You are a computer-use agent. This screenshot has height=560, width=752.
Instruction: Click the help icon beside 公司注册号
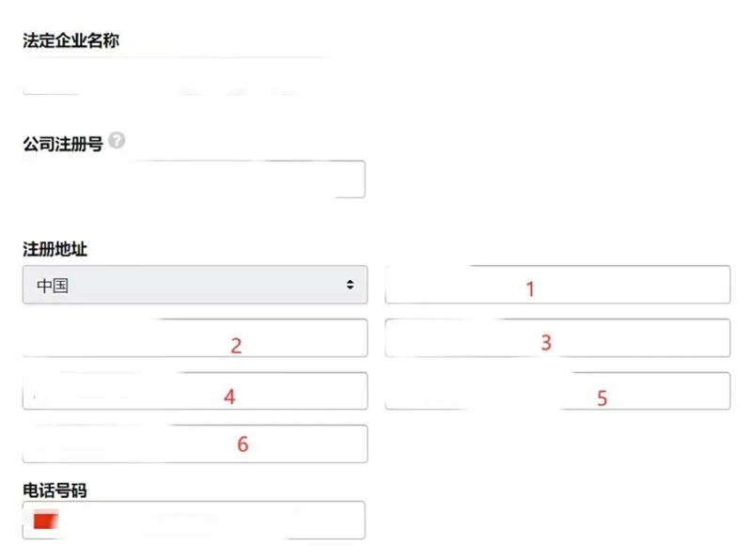pyautogui.click(x=117, y=141)
